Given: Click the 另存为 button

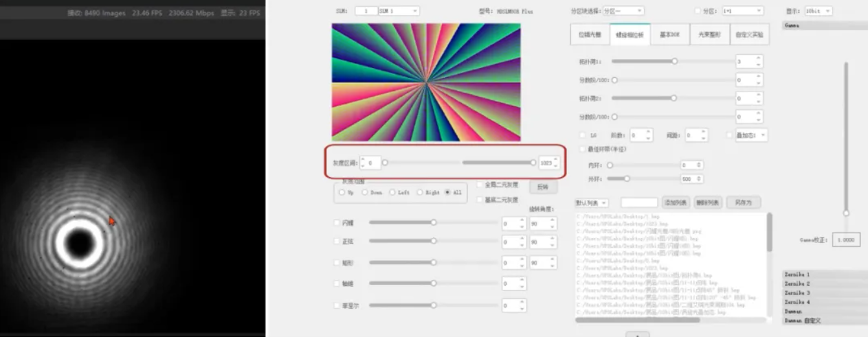Looking at the screenshot, I should point(743,203).
